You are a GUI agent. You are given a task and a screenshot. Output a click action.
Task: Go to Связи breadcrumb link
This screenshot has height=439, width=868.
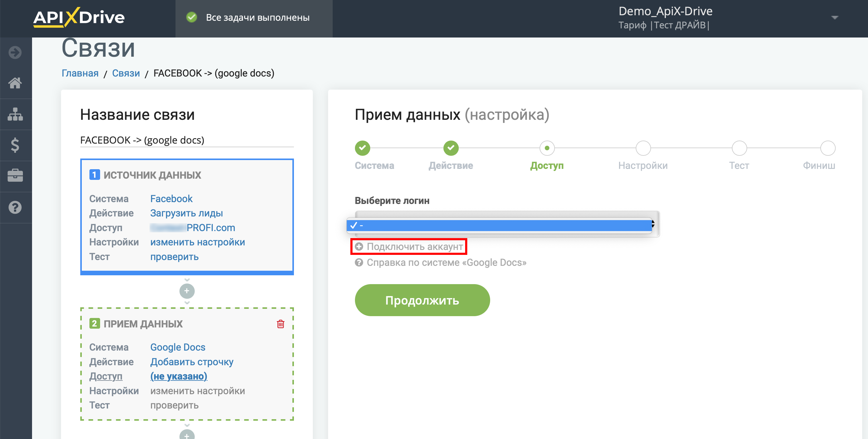click(x=126, y=73)
